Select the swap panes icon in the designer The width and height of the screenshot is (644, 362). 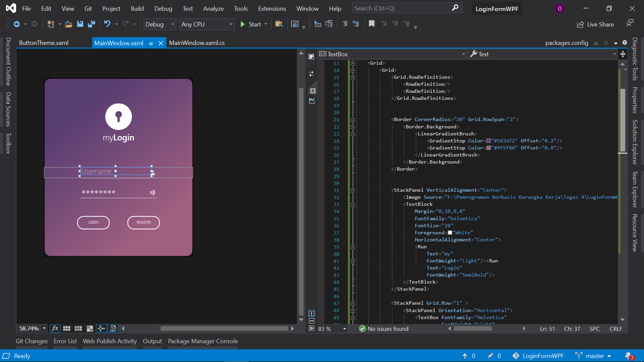click(312, 74)
